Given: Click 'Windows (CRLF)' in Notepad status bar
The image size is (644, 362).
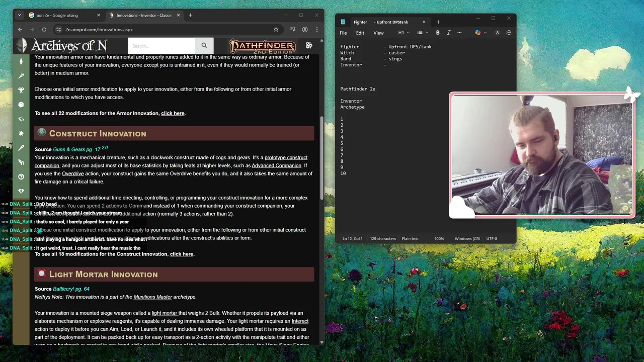Looking at the screenshot, I should click(x=467, y=239).
